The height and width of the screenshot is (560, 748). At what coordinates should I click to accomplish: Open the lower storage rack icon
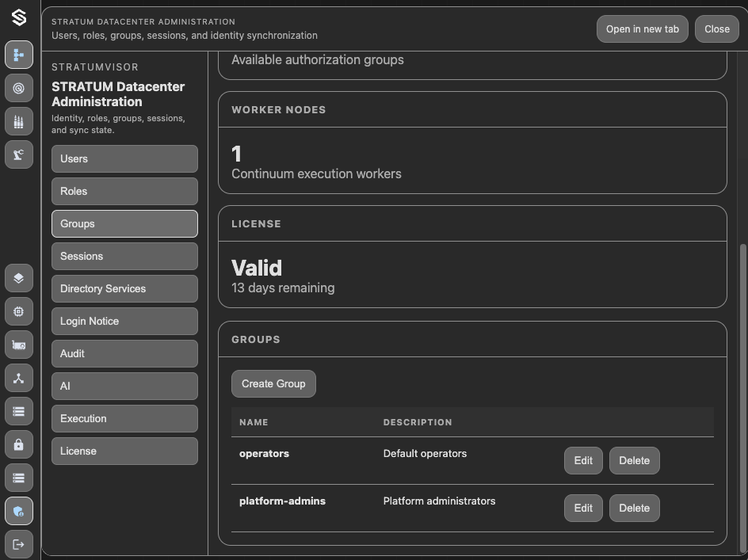(x=19, y=478)
